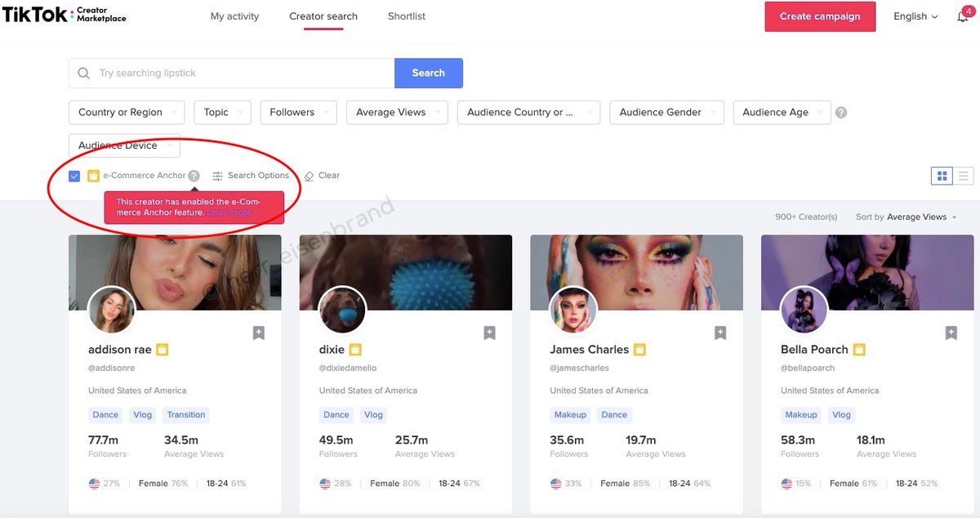Click the Create campaign button
The width and height of the screenshot is (980, 518).
(820, 16)
